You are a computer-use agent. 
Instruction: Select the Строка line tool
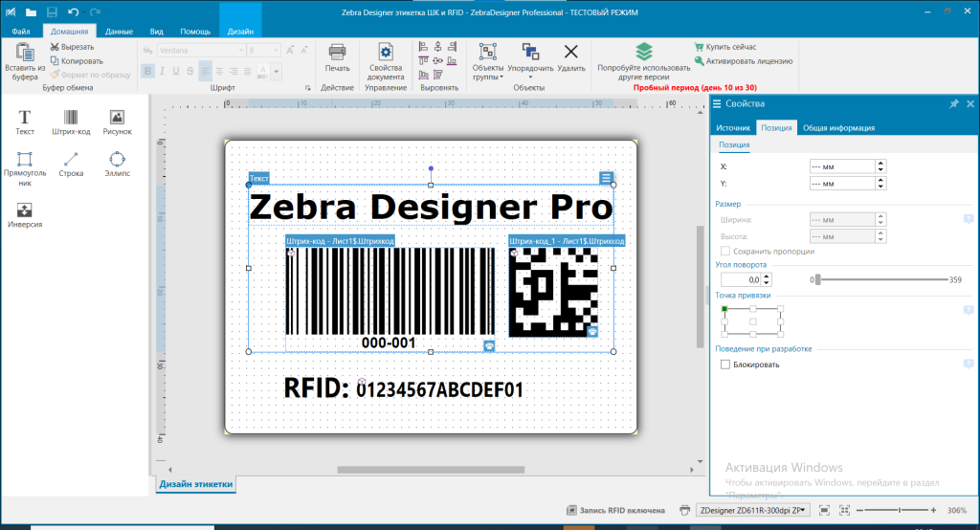click(71, 164)
